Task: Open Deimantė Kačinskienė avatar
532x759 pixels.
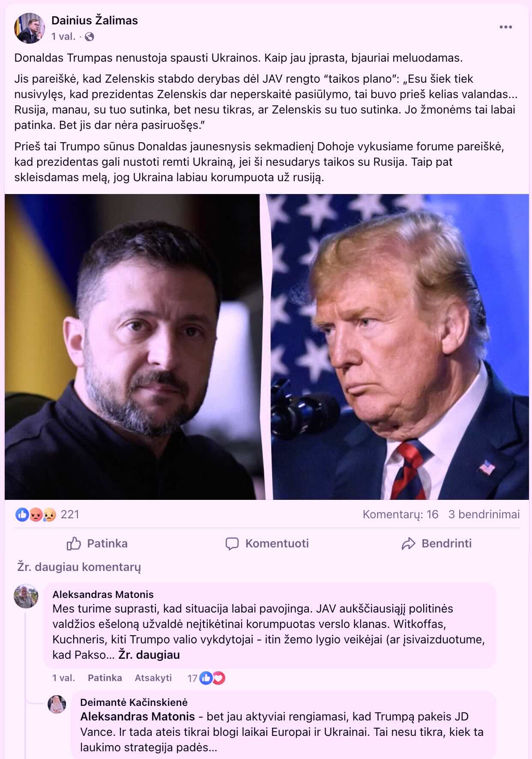Action: coord(57,704)
